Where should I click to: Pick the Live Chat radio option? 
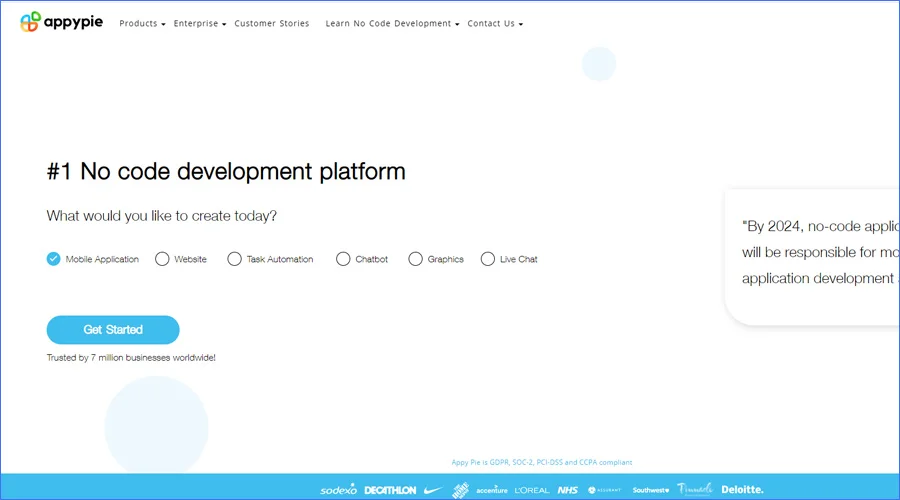[x=488, y=259]
